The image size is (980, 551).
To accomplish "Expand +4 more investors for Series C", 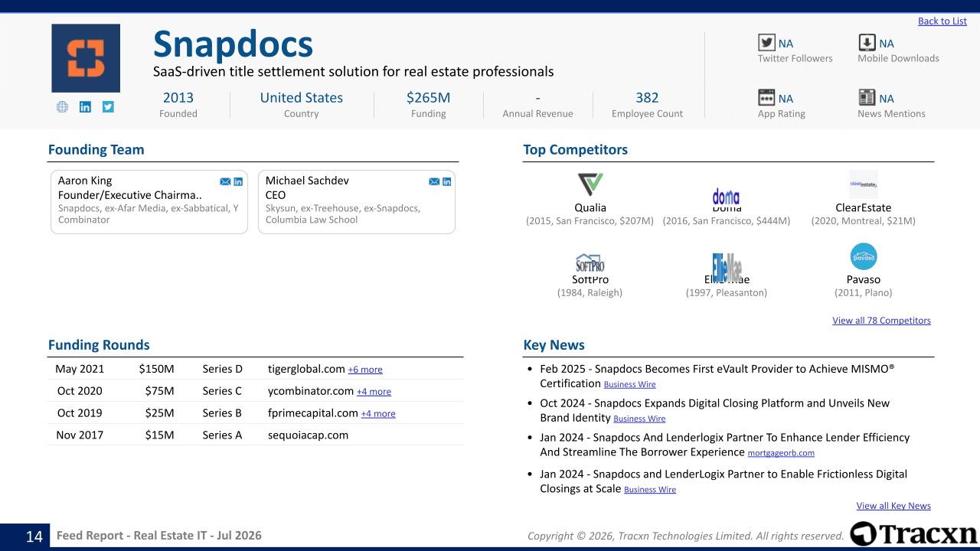I will pyautogui.click(x=374, y=392).
